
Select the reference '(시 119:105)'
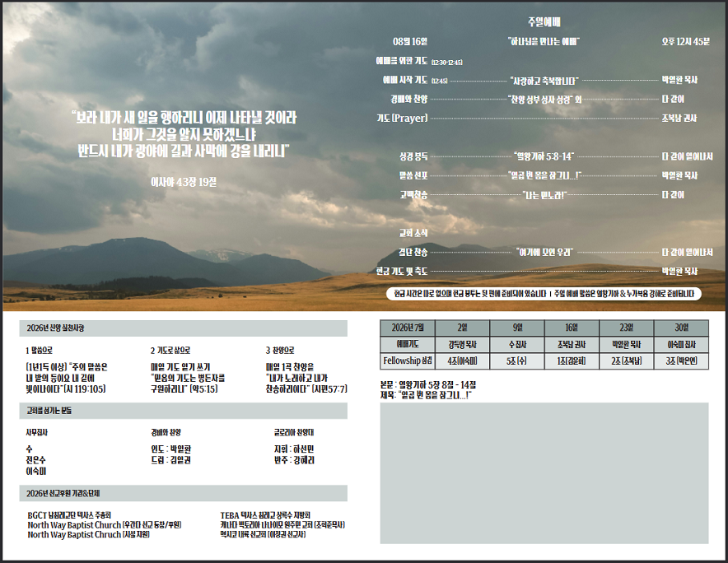click(84, 389)
